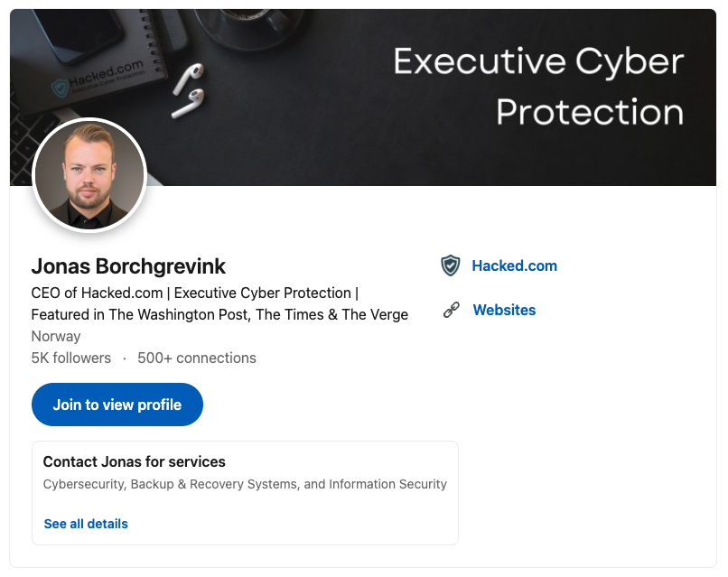Click the Hacked.com shield icon
Image resolution: width=728 pixels, height=577 pixels.
click(450, 266)
